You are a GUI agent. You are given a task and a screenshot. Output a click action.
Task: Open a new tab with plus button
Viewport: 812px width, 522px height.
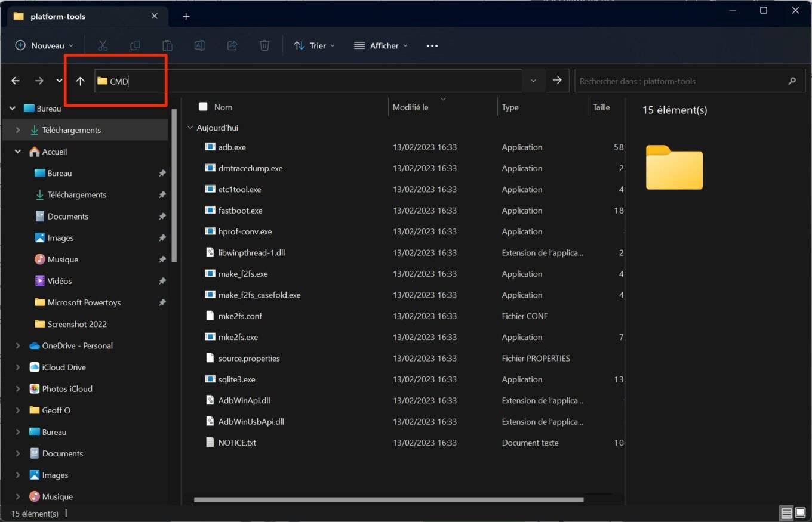point(186,16)
